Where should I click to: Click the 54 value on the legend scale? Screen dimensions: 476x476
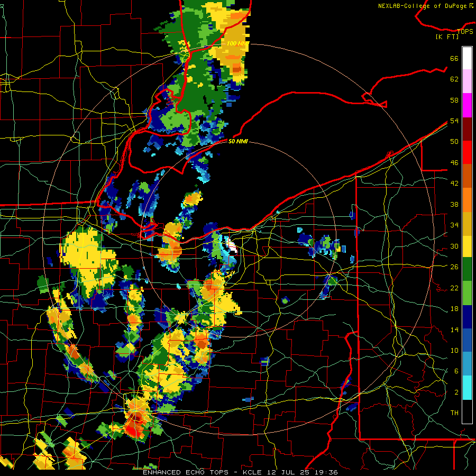pyautogui.click(x=454, y=121)
